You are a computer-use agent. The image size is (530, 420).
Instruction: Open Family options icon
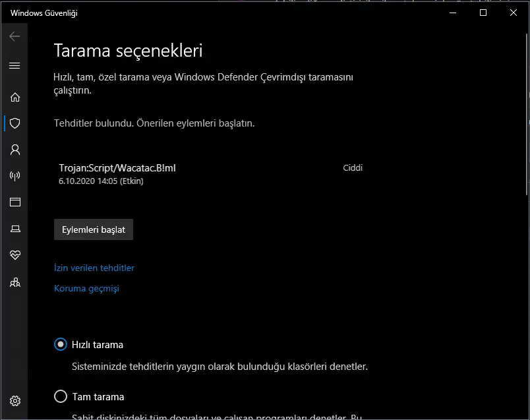[x=15, y=282]
